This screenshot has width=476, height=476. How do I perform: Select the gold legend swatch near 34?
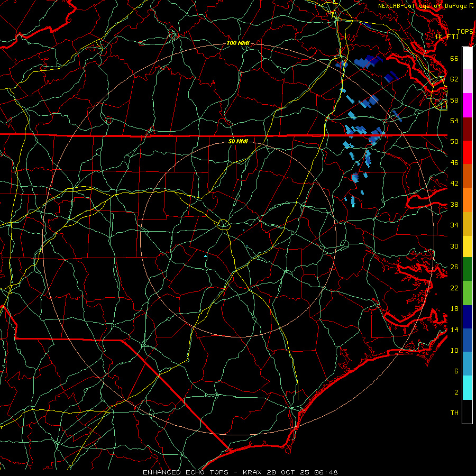[467, 224]
